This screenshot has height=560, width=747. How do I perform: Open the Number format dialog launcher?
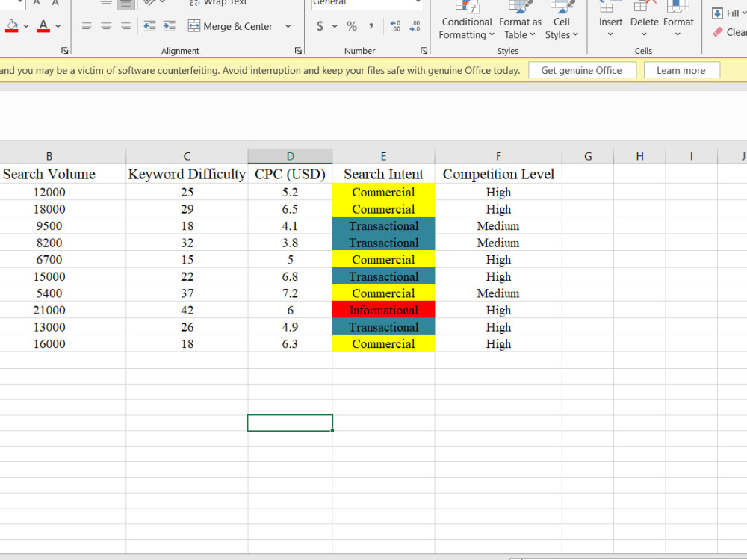424,51
